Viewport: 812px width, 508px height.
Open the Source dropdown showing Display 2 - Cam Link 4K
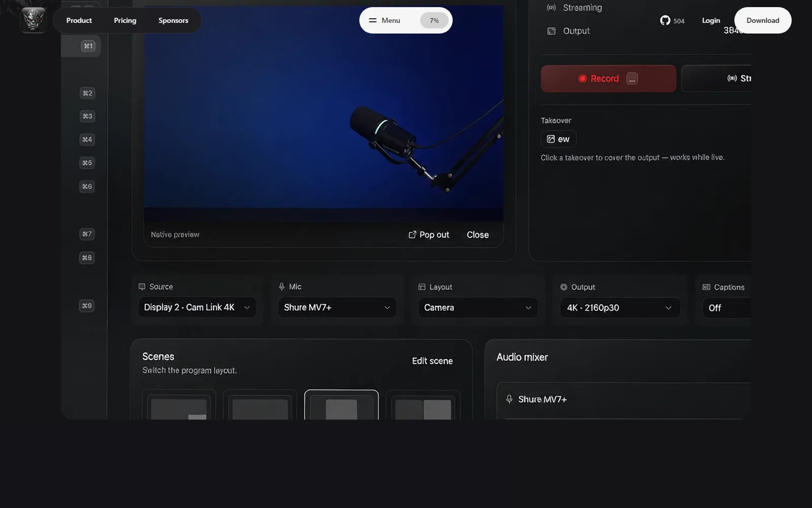[197, 307]
